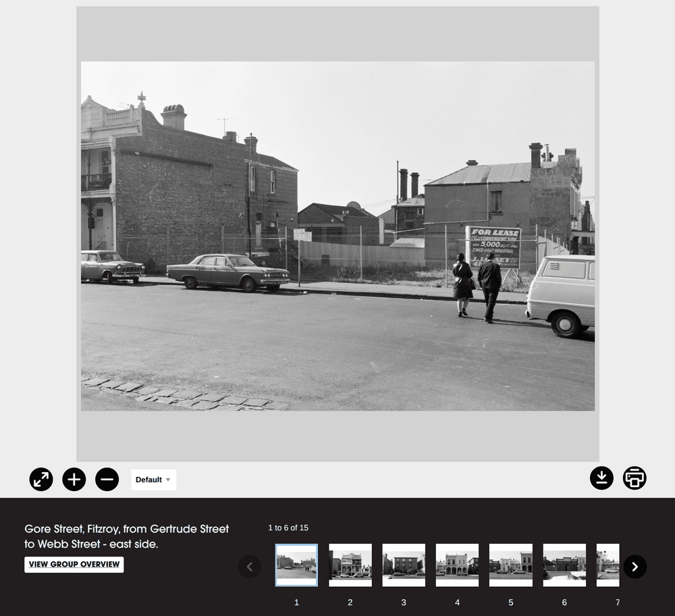Viewport: 675px width, 616px height.
Task: Open image 5 from the thumbnail strip
Action: pyautogui.click(x=511, y=565)
